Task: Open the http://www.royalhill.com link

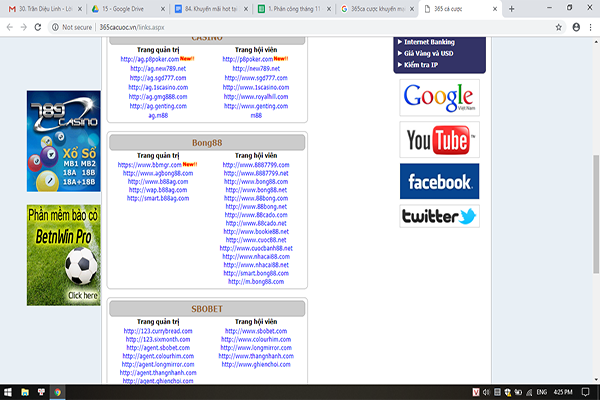Action: [x=256, y=97]
